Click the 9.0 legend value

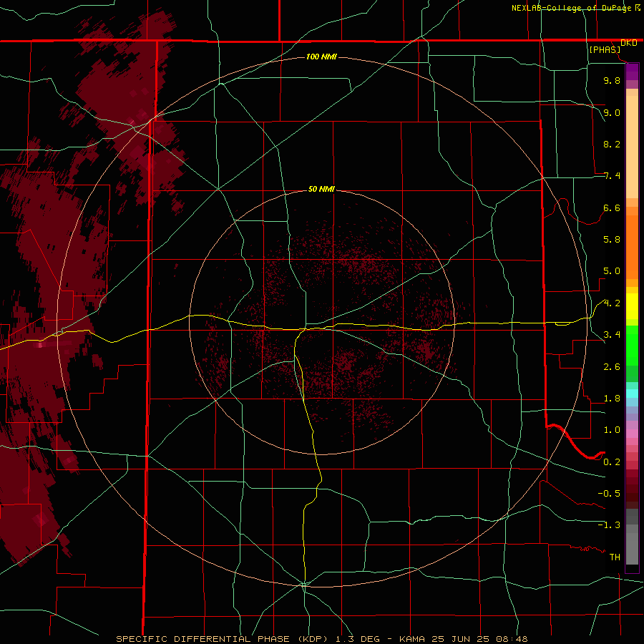(612, 112)
